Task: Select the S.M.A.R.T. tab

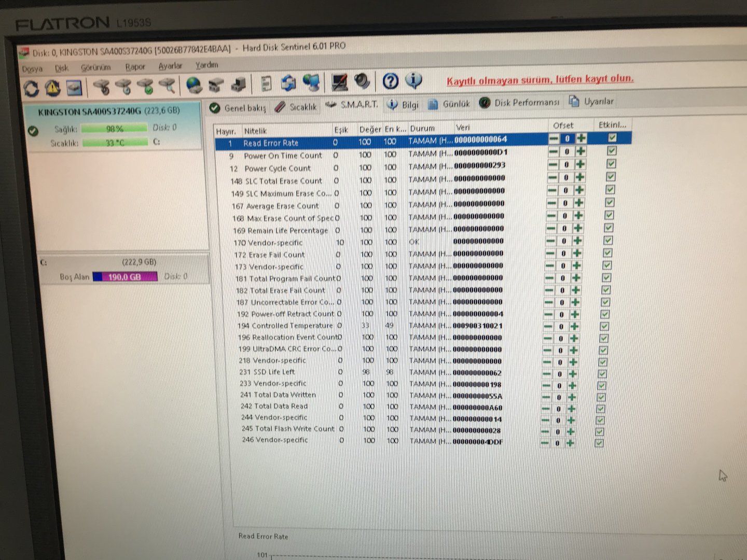Action: 352,105
